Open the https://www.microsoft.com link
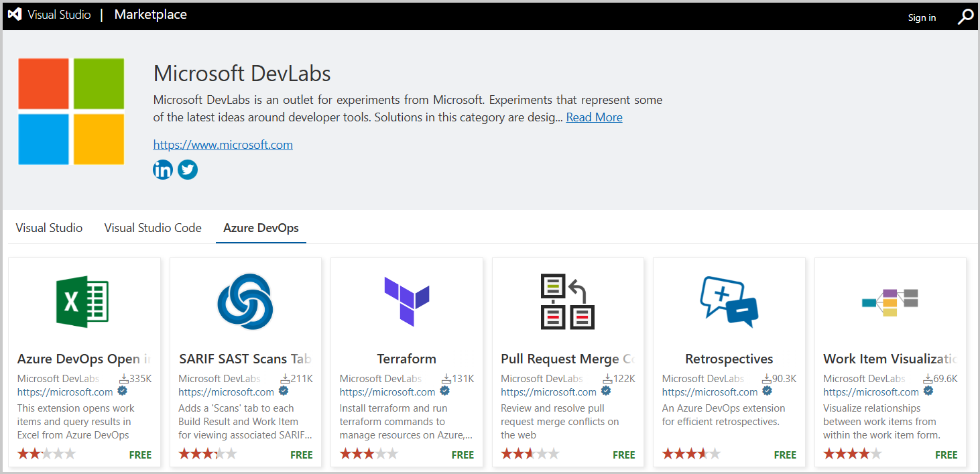The height and width of the screenshot is (474, 980). coord(223,145)
